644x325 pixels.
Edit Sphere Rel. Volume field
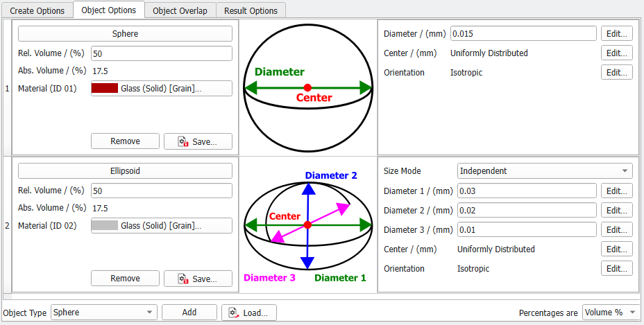coord(162,53)
